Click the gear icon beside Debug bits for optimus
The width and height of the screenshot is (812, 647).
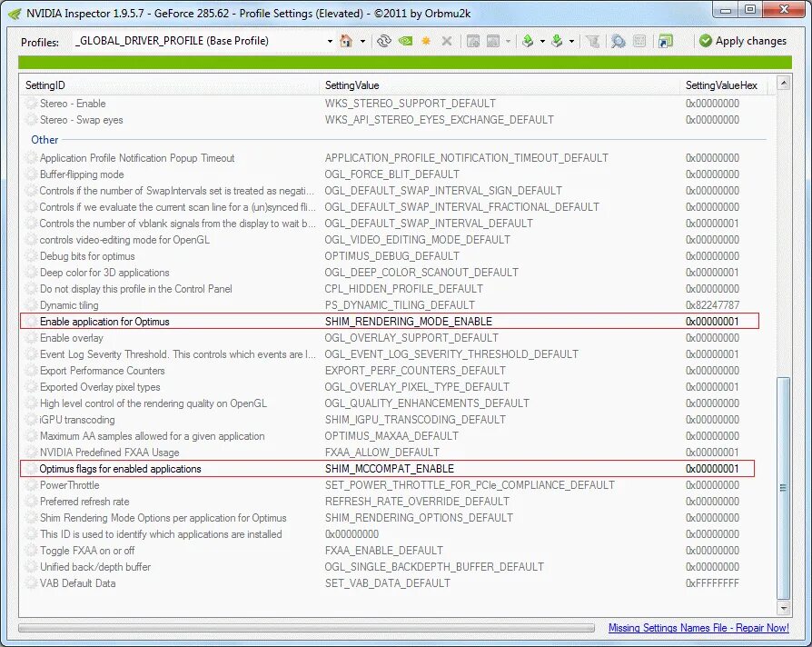tap(31, 256)
